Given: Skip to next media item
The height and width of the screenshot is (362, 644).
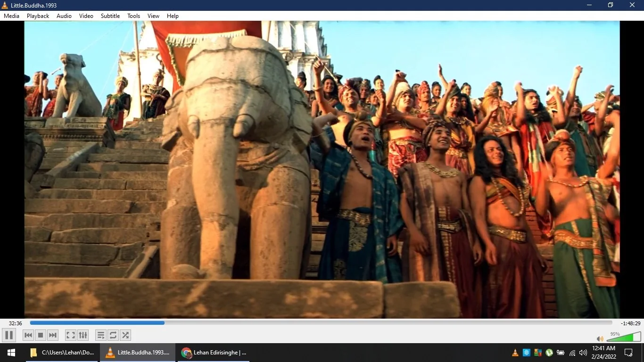Looking at the screenshot, I should click(x=53, y=335).
